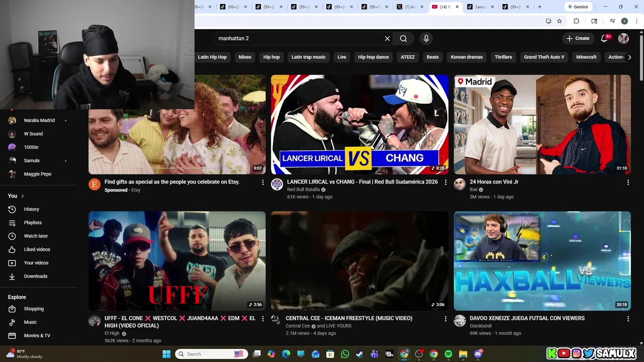
Task: Open the Gemini button in Chrome
Action: 578,7
